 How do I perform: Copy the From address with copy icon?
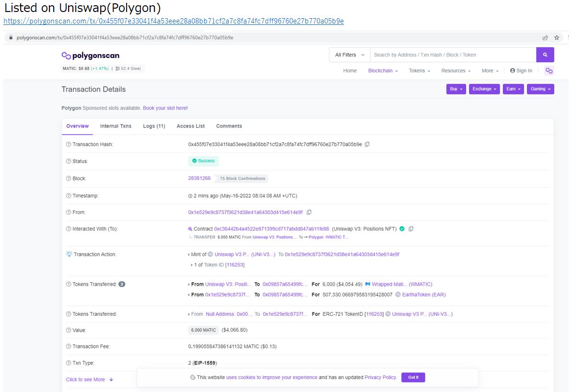(309, 212)
